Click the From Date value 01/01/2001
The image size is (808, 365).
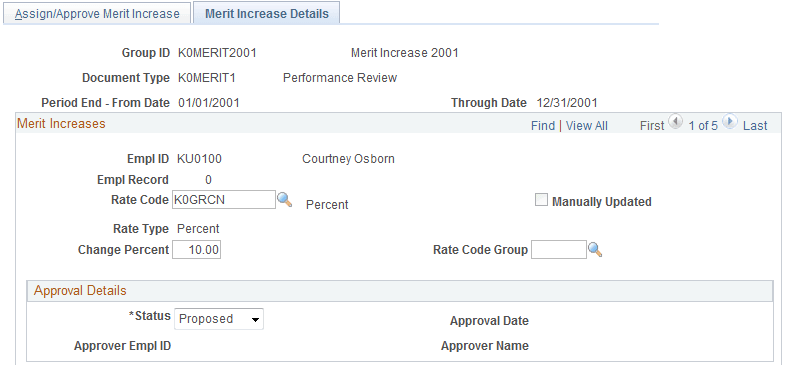(209, 103)
